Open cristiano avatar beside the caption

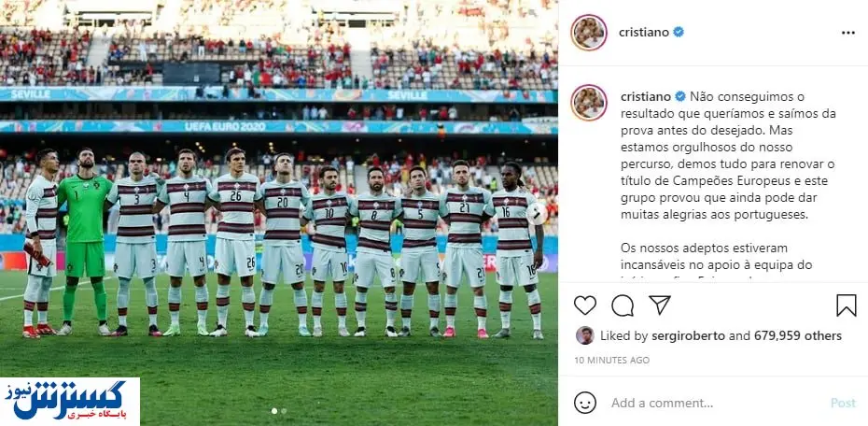589,103
